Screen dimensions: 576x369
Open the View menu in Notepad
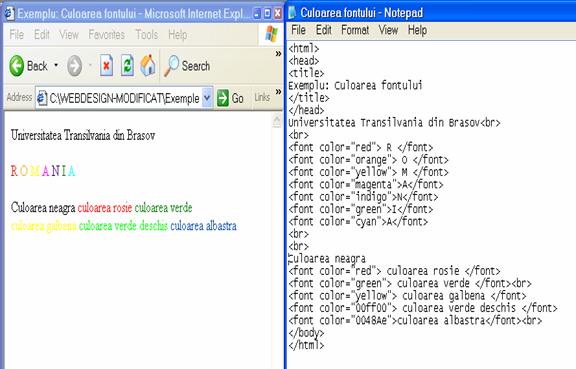(x=388, y=30)
